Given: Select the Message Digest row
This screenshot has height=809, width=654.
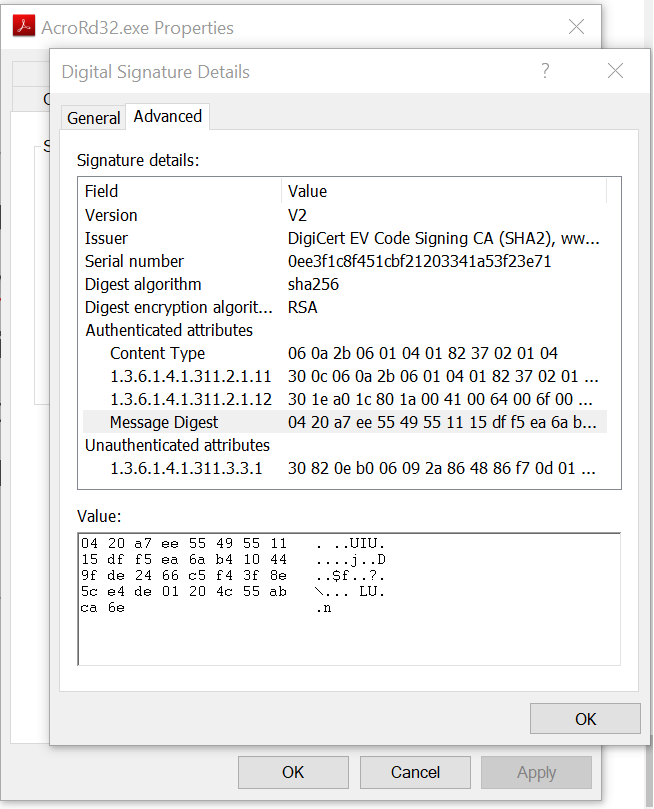Looking at the screenshot, I should (345, 423).
